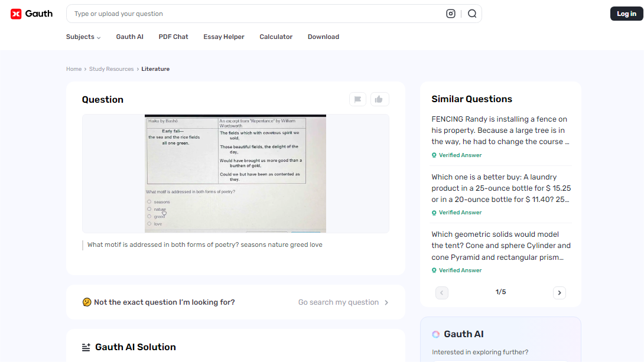Open Go search my question link
Viewport: 644px width, 362px height.
tap(339, 302)
